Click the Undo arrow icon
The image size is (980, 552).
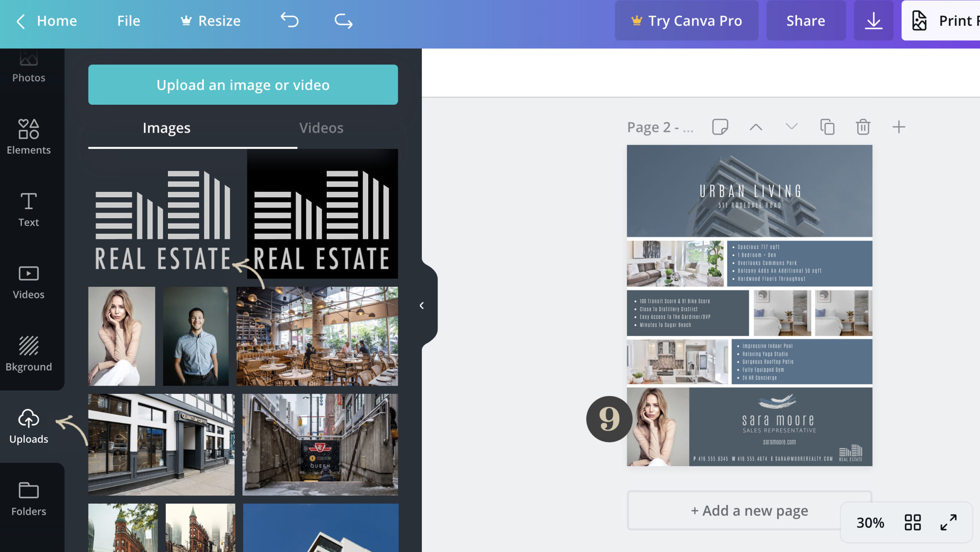[x=291, y=20]
